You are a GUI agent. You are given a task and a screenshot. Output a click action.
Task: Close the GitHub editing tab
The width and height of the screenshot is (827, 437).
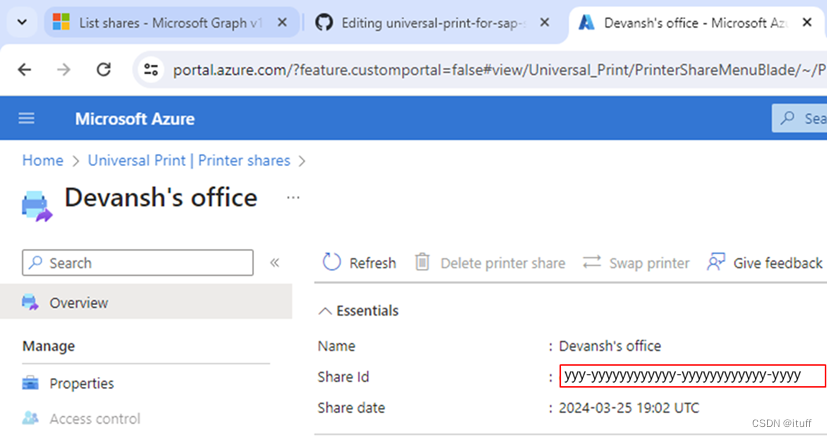click(545, 23)
